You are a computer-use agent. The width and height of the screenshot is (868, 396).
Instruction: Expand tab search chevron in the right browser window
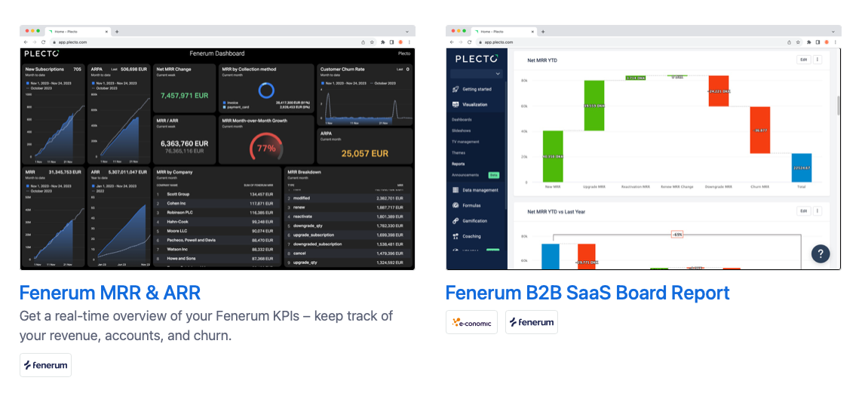pyautogui.click(x=833, y=32)
